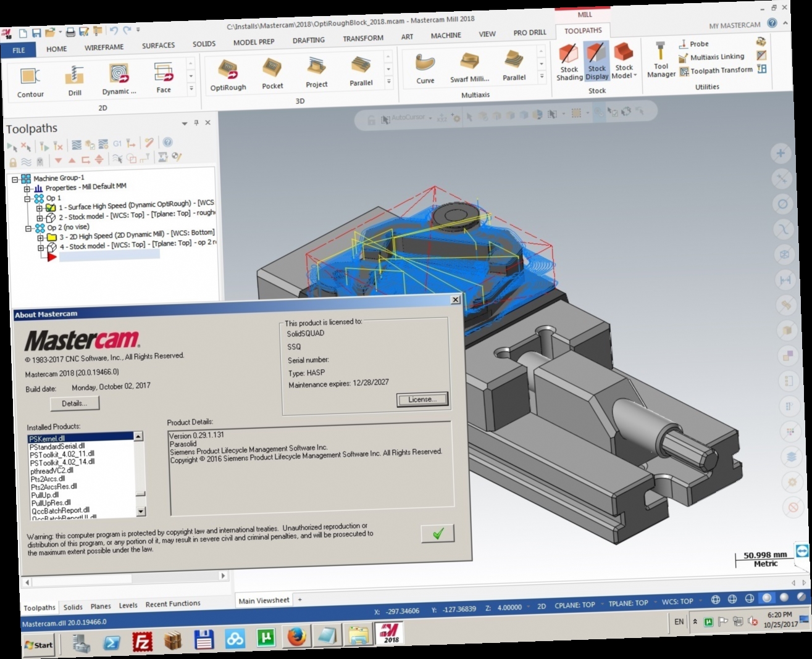
Task: Expand the Properties - Mill Default MM node
Action: click(x=27, y=189)
